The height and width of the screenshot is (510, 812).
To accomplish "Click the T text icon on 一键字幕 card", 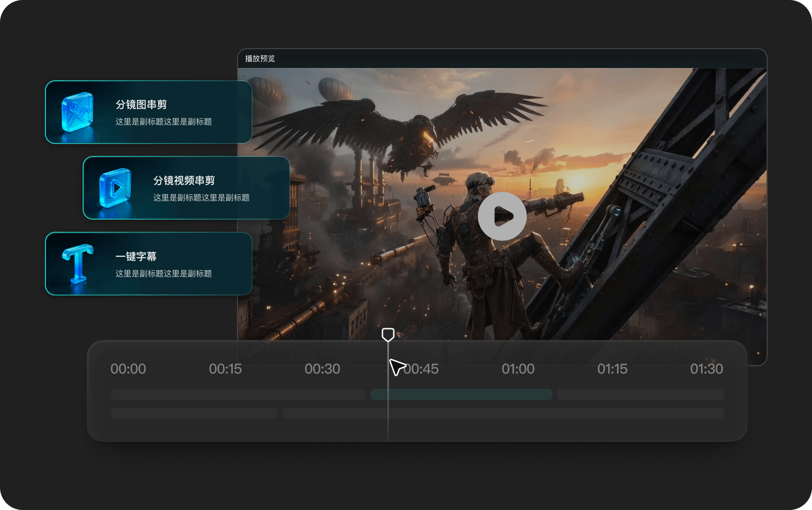I will click(78, 263).
